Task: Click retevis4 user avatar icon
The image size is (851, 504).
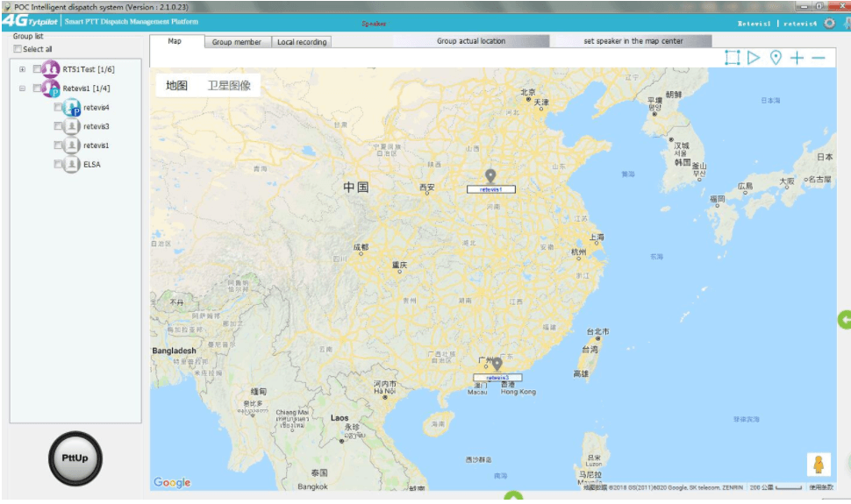Action: [x=72, y=108]
